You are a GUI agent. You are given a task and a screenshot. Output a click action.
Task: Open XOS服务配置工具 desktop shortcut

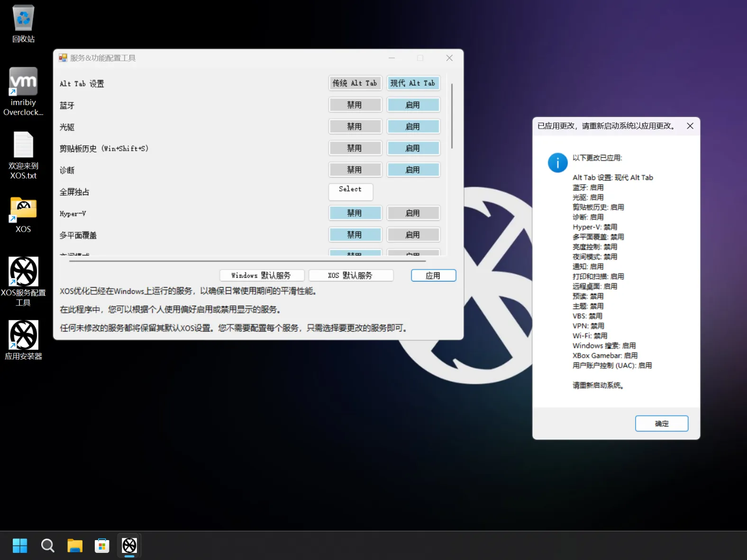click(x=23, y=281)
